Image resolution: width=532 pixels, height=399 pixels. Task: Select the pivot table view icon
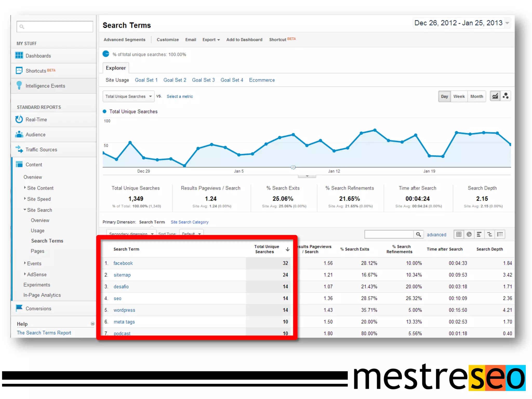coord(500,234)
